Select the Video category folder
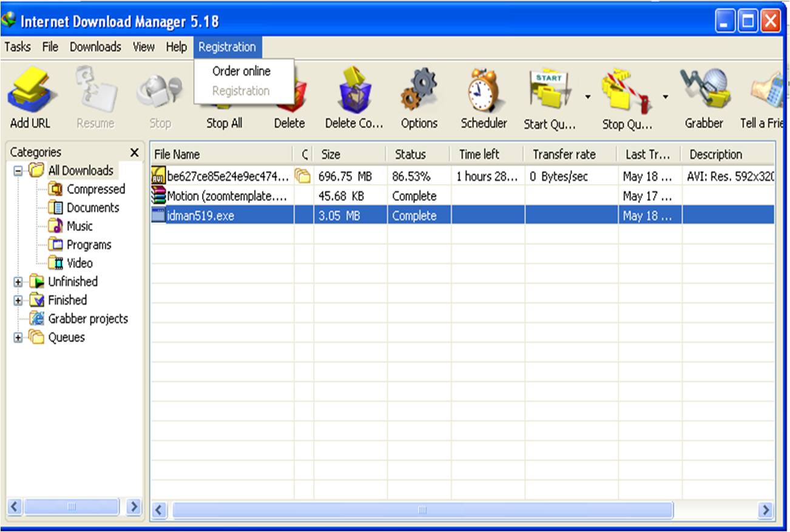 [x=70, y=263]
